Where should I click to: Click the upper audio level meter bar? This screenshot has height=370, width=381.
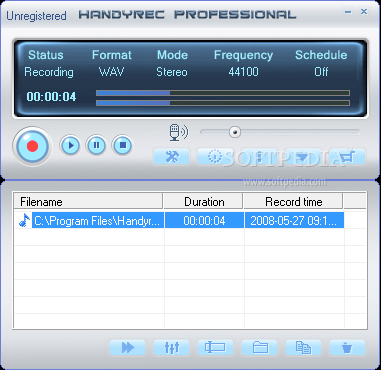[223, 93]
